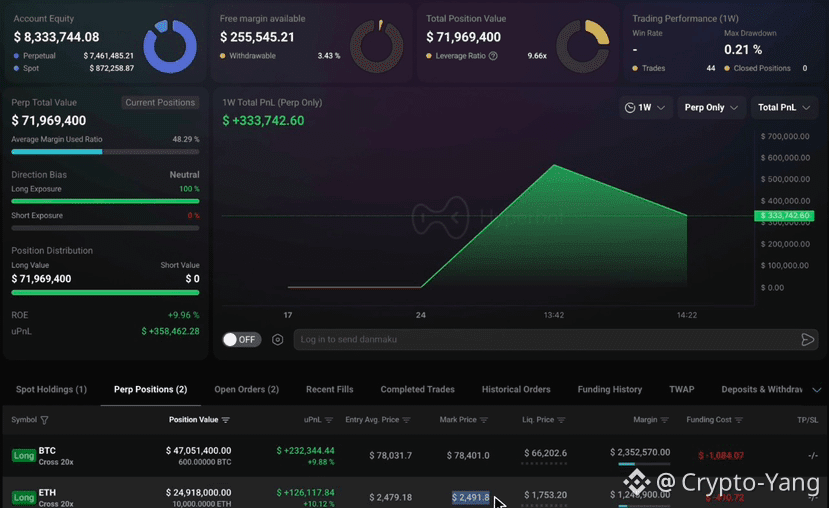Click ETH position value $24,918,000.00
Screen dimensions: 829x508
click(x=198, y=493)
